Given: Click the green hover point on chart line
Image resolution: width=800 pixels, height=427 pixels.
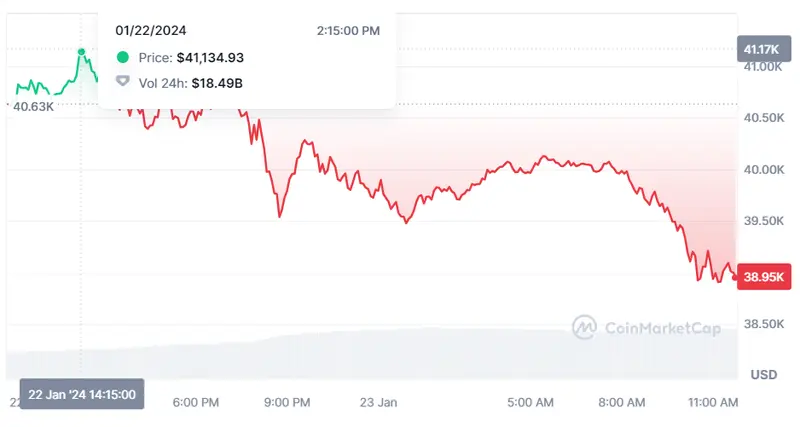Looking at the screenshot, I should [x=81, y=51].
